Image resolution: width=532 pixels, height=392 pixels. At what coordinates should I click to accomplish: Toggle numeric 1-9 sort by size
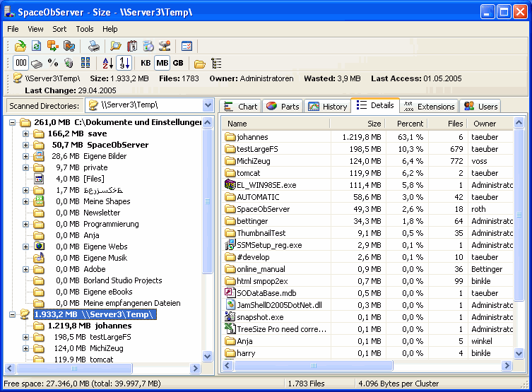(124, 63)
